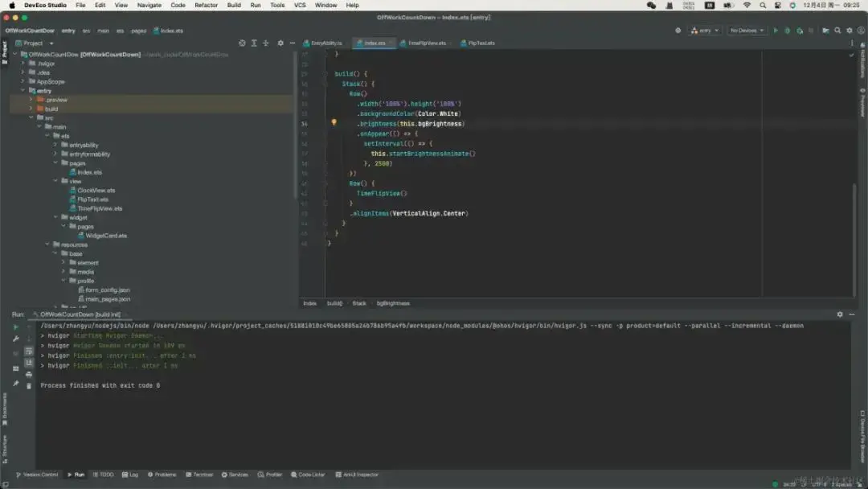The height and width of the screenshot is (489, 868).
Task: Open Project panel gear options
Action: tap(280, 43)
